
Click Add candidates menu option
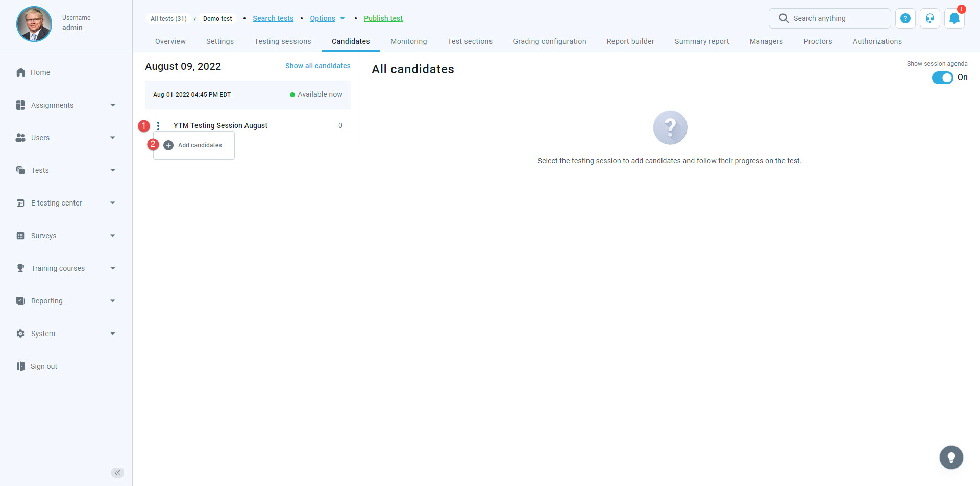click(200, 145)
